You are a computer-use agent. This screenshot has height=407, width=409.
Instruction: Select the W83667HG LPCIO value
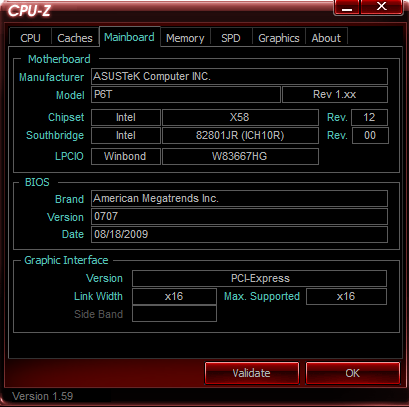[240, 156]
